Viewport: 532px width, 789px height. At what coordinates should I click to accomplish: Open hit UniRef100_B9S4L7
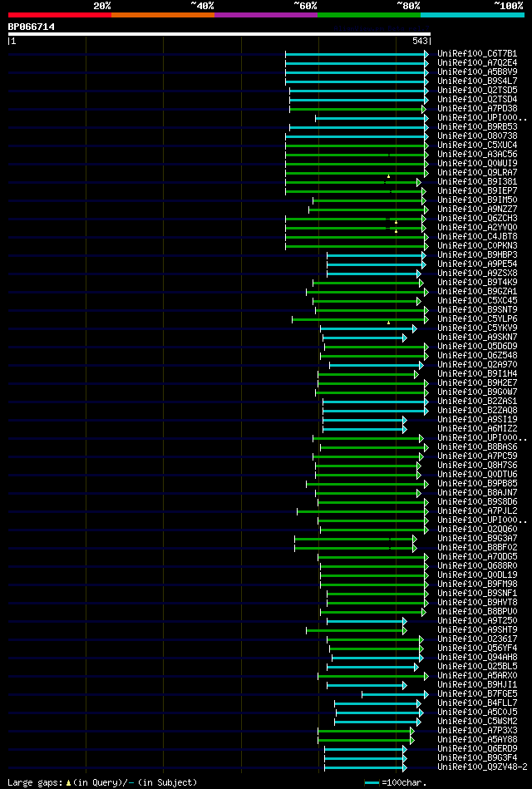(477, 81)
